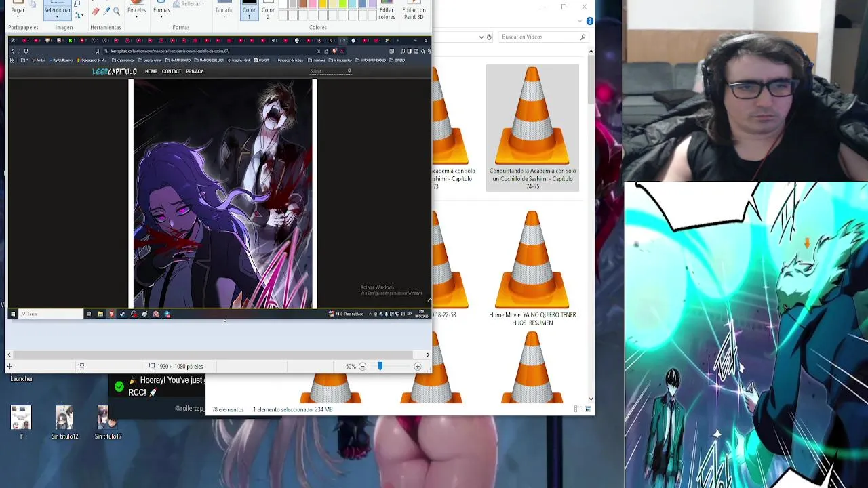
Task: Open the Explorer address bar history dropdown
Action: click(481, 37)
